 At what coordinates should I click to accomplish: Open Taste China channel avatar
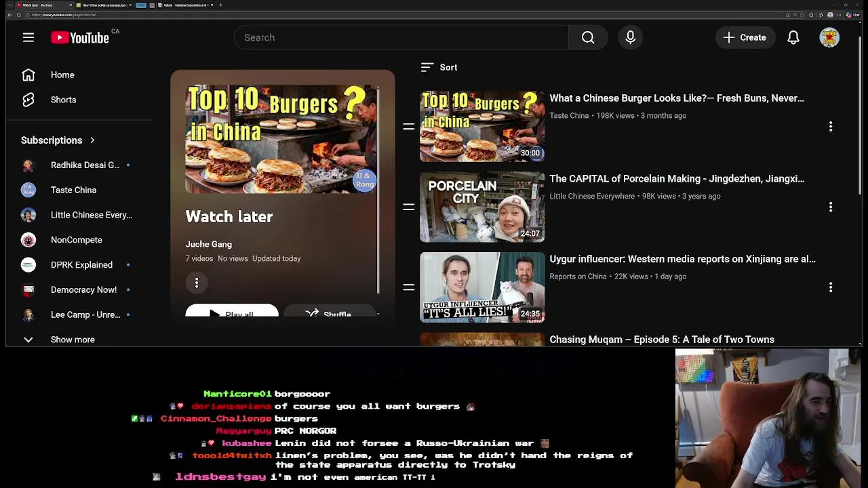coord(28,190)
